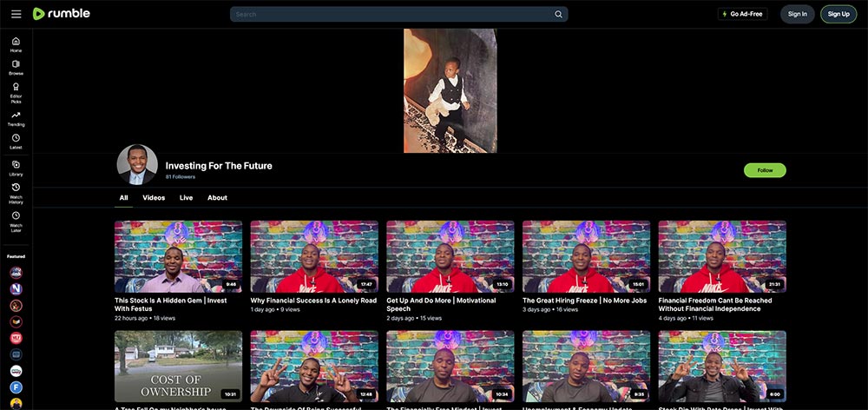Image resolution: width=868 pixels, height=410 pixels.
Task: Open Home in the sidebar
Action: click(x=16, y=45)
